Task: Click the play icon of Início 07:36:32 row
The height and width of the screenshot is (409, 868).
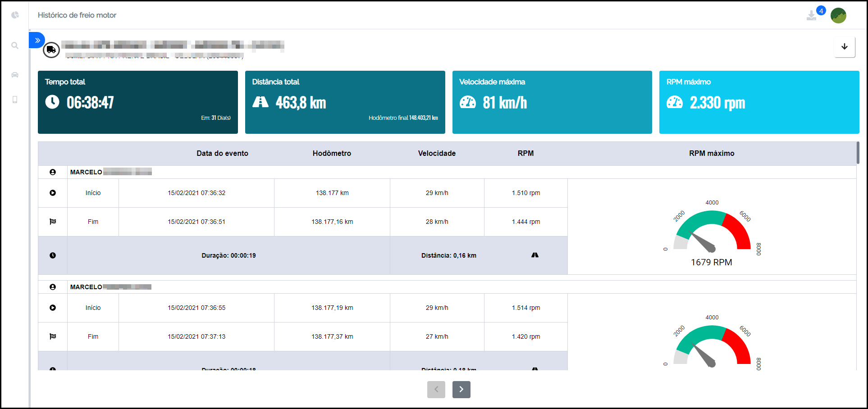Action: click(x=53, y=193)
